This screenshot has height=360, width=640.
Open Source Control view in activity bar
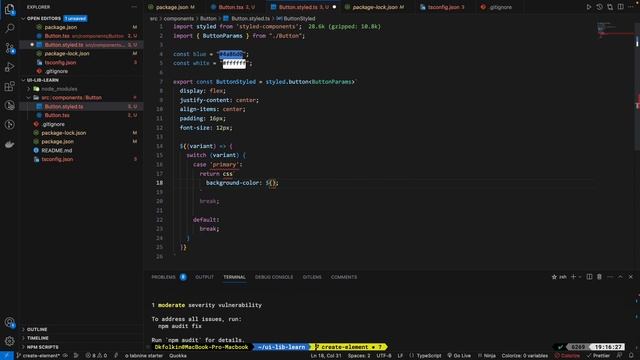coord(9,48)
